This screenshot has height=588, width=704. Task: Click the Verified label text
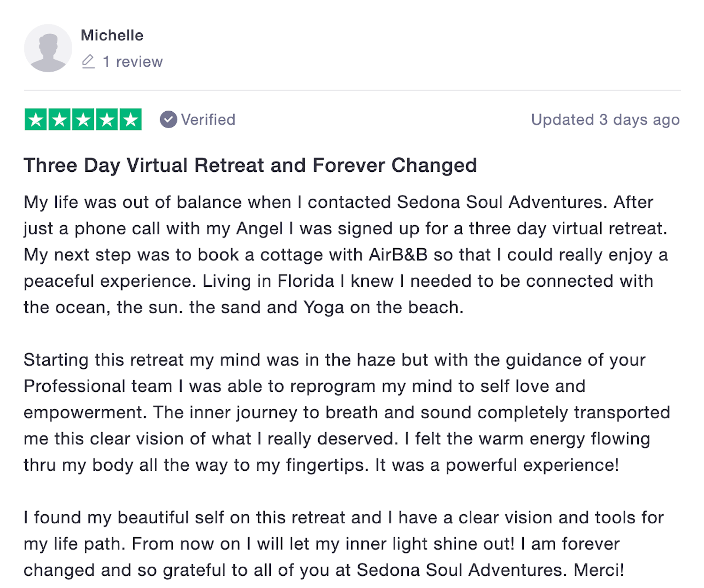click(208, 120)
